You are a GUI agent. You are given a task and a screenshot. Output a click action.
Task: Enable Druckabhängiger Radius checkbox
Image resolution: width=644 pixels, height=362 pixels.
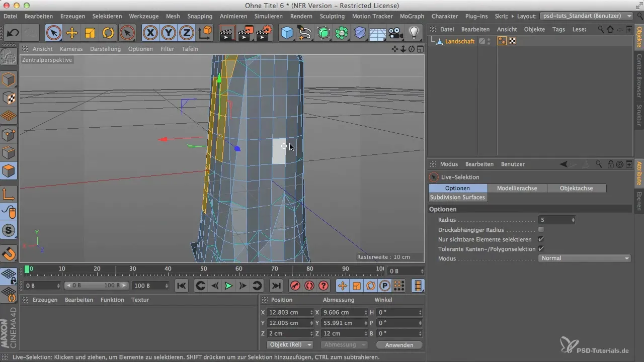click(541, 230)
